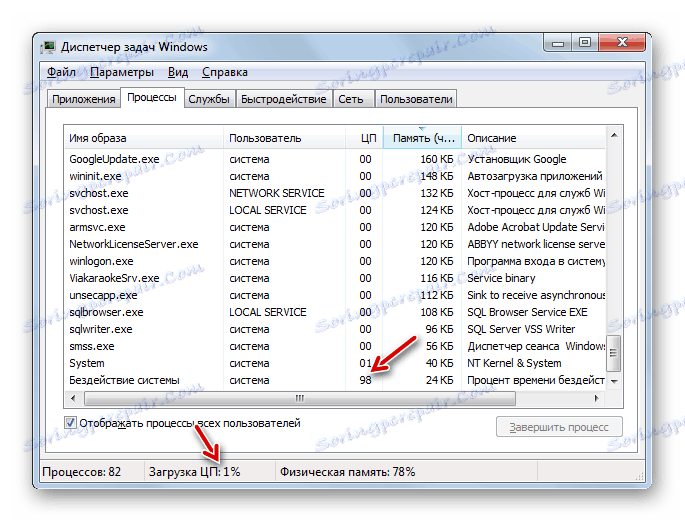Select the armsvc.exe process
This screenshot has height=522, width=685.
pyautogui.click(x=335, y=227)
